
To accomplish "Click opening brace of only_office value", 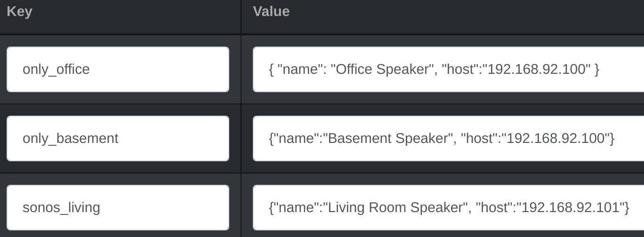I will tap(271, 69).
